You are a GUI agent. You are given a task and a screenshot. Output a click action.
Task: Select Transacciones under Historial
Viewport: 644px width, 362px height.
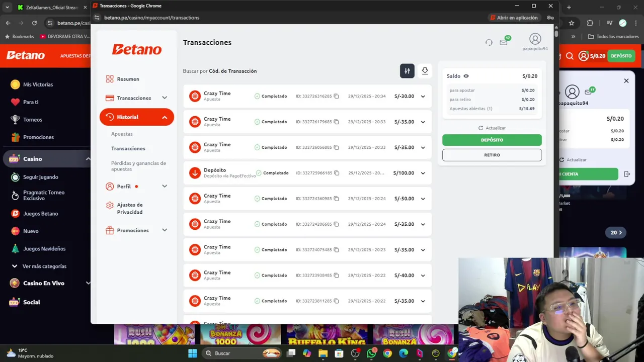click(128, 148)
